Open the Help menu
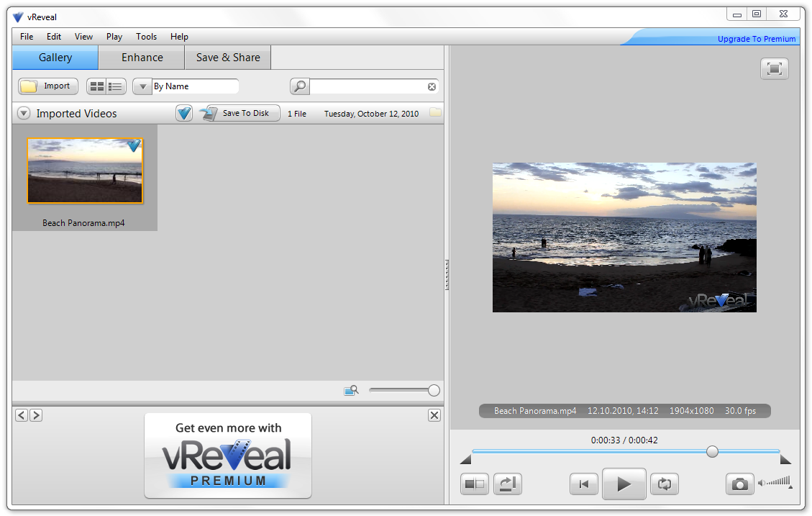This screenshot has height=516, width=812. pyautogui.click(x=179, y=36)
